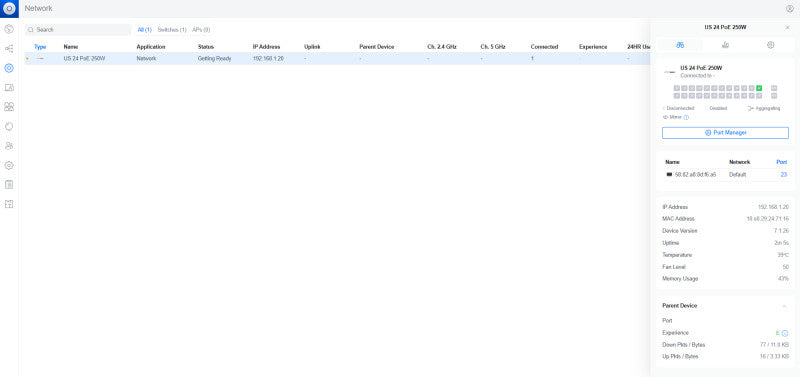Sort by the Type column header
800x377 pixels.
pos(40,47)
